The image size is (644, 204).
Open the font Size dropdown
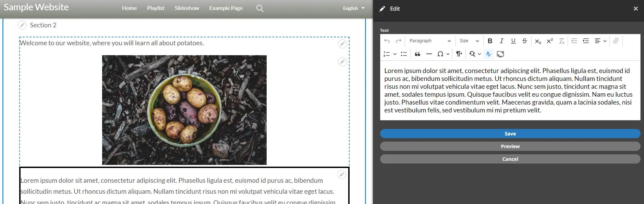click(x=469, y=41)
